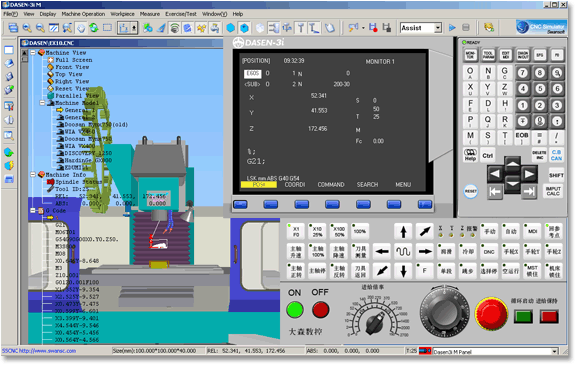
Task: Click the zoom in magnifier toolbar icon
Action: [x=27, y=28]
